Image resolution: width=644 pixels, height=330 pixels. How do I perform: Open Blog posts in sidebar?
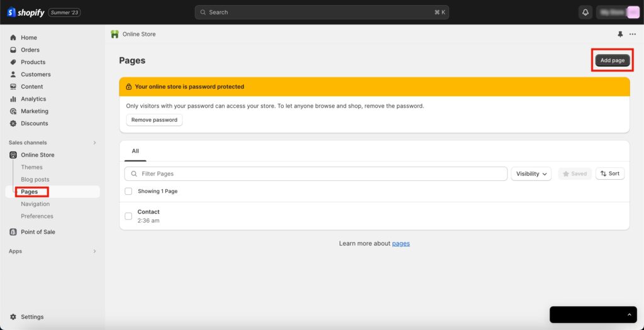tap(35, 179)
